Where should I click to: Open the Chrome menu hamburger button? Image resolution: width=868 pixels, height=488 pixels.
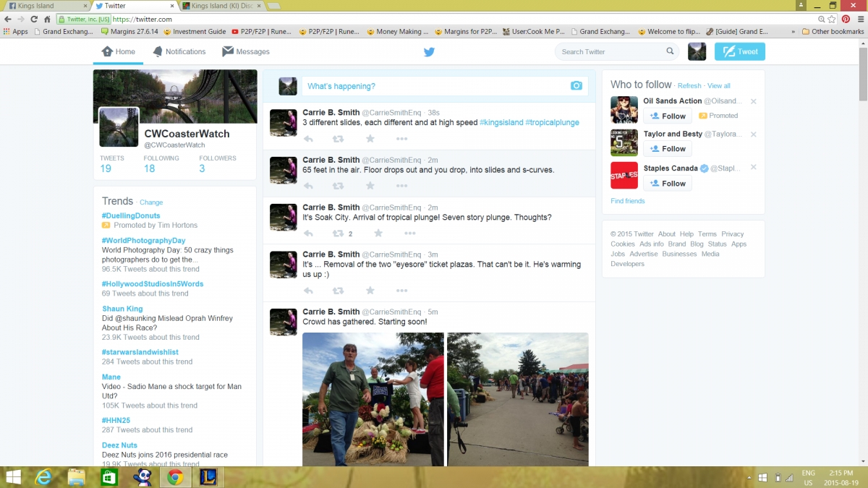[859, 19]
